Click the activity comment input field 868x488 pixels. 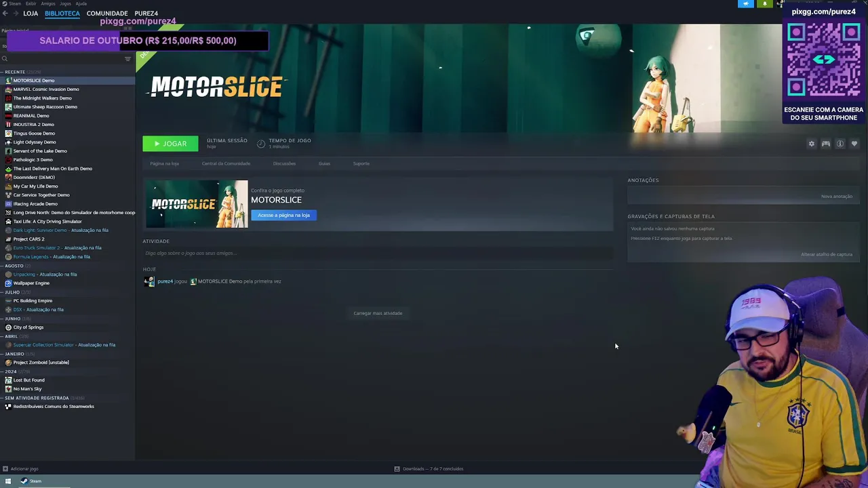coord(378,253)
